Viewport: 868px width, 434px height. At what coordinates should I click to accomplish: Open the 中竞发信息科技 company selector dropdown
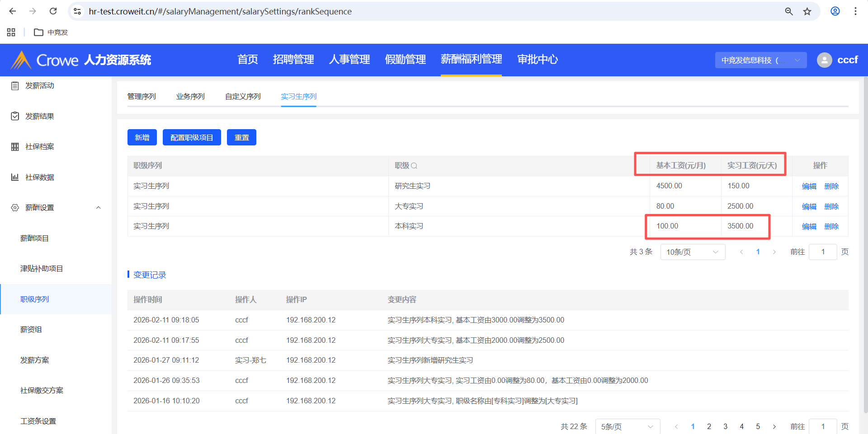760,60
